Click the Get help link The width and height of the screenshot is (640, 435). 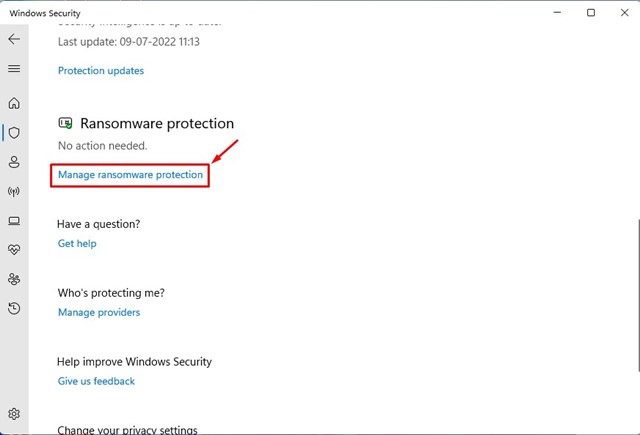(x=77, y=244)
